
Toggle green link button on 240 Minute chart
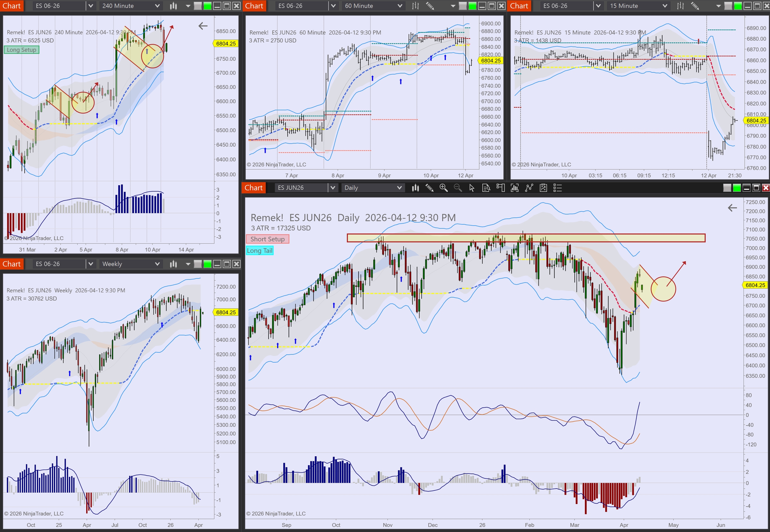[208, 6]
